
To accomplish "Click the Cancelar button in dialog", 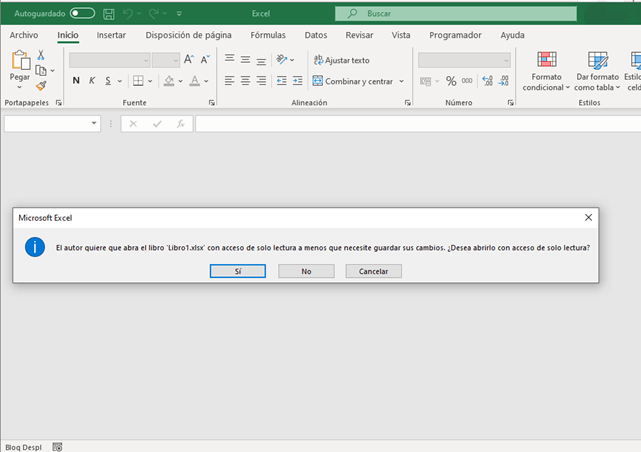I will tap(373, 271).
